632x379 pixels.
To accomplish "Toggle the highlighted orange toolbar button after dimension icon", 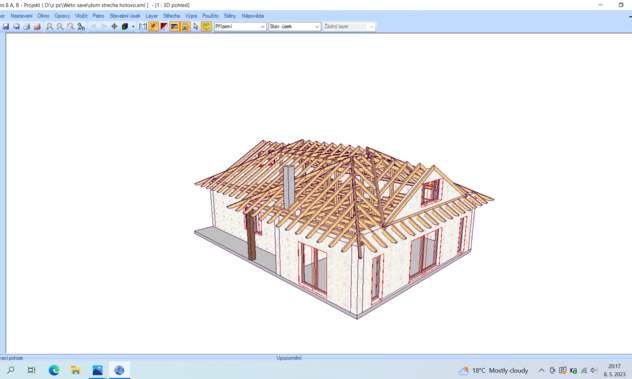I will point(154,27).
